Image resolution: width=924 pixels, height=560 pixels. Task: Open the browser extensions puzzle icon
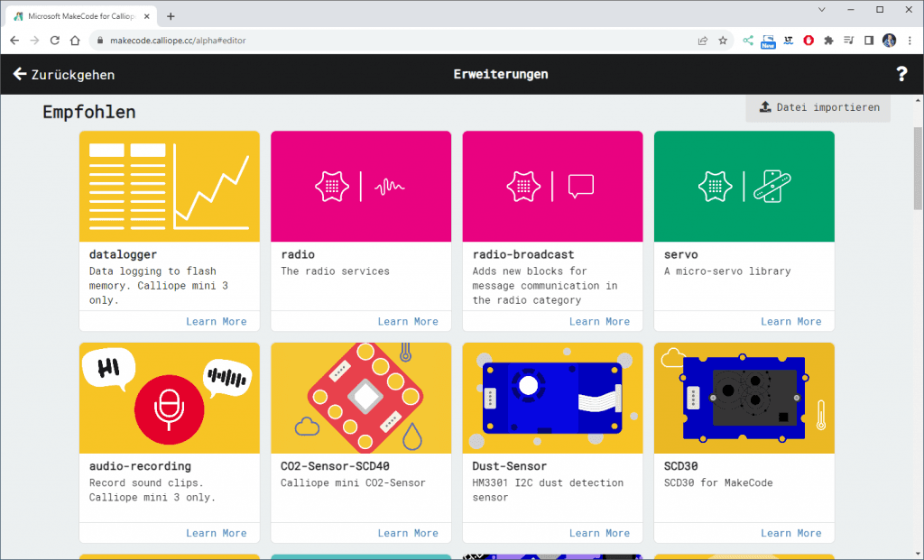(828, 41)
